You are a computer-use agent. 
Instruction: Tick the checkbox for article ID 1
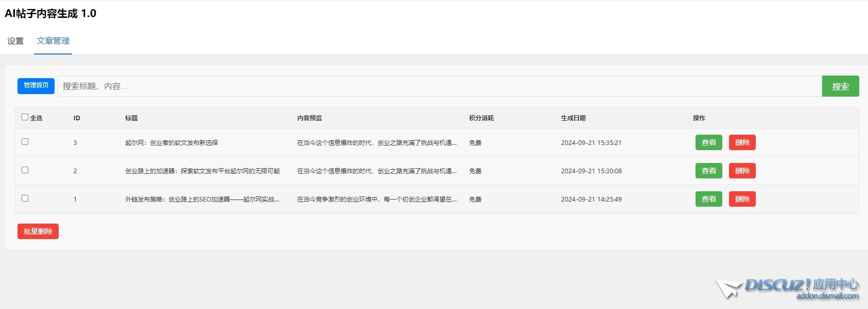25,198
